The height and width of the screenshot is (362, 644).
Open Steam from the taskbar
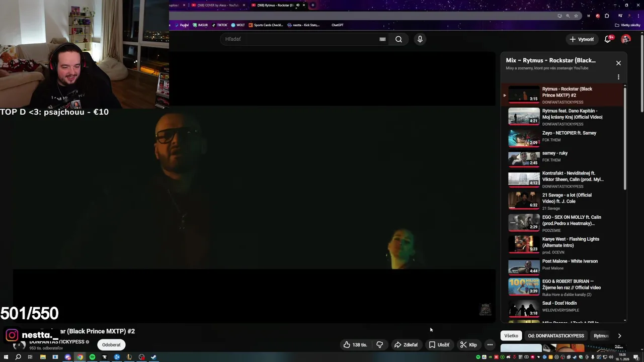click(153, 357)
